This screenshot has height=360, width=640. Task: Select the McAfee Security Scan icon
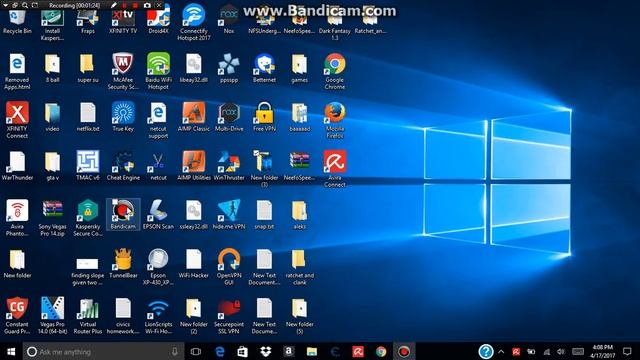[x=123, y=71]
